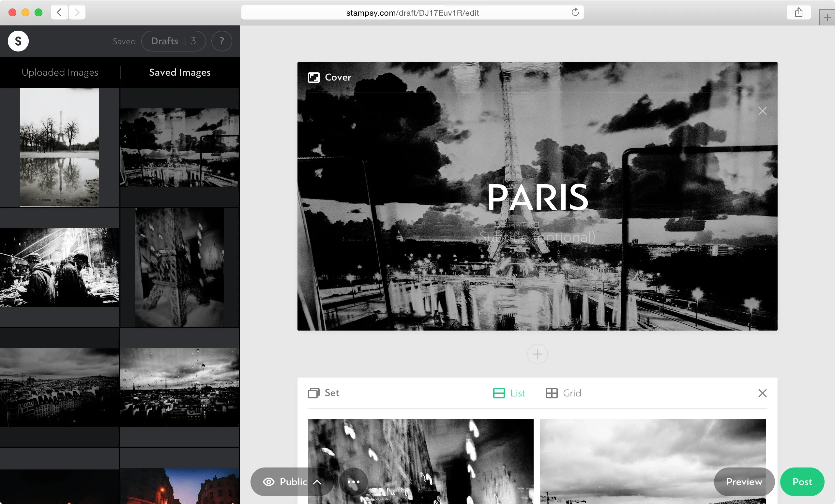Screen dimensions: 835x504
Task: Click the Cover frame icon
Action: tap(313, 77)
